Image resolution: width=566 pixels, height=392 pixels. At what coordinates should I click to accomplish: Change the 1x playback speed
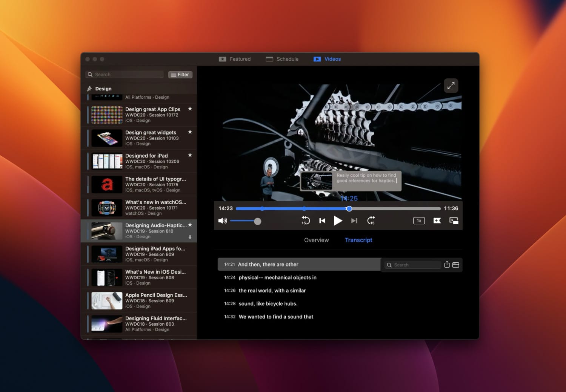tap(419, 221)
